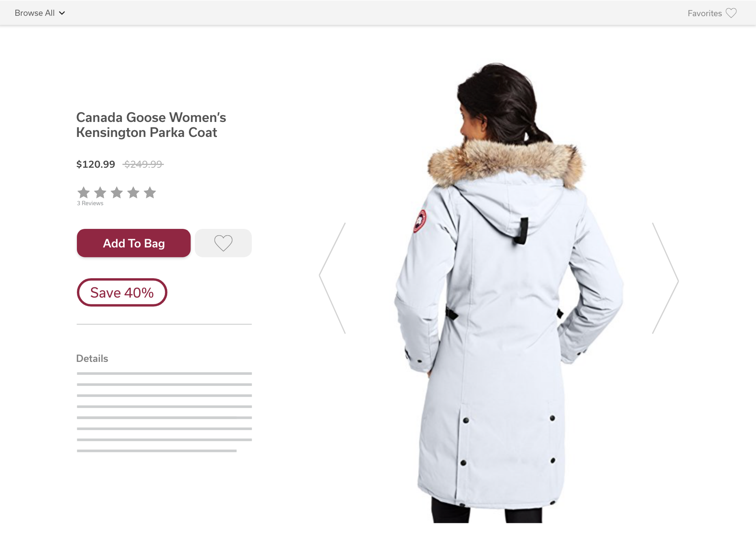Click the Save 40% badge
Screen dimensions: 756x560
point(122,292)
